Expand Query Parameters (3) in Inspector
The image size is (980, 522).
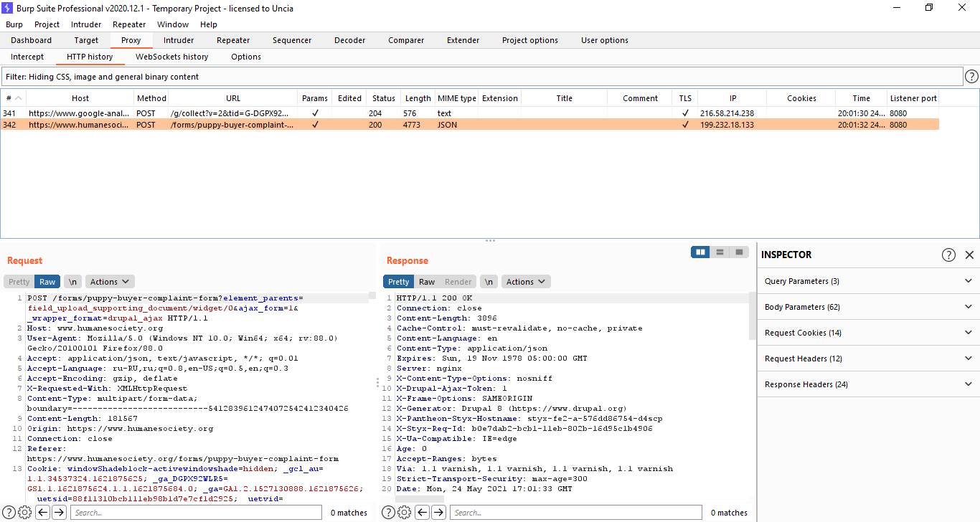tap(869, 281)
